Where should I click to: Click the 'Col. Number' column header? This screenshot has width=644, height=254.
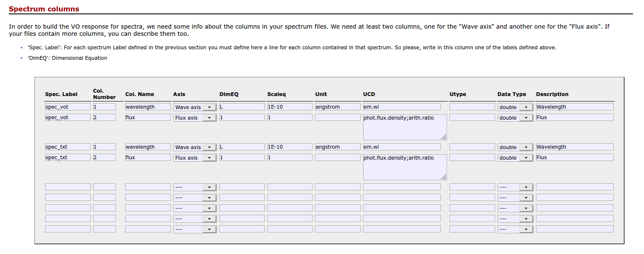pyautogui.click(x=105, y=94)
